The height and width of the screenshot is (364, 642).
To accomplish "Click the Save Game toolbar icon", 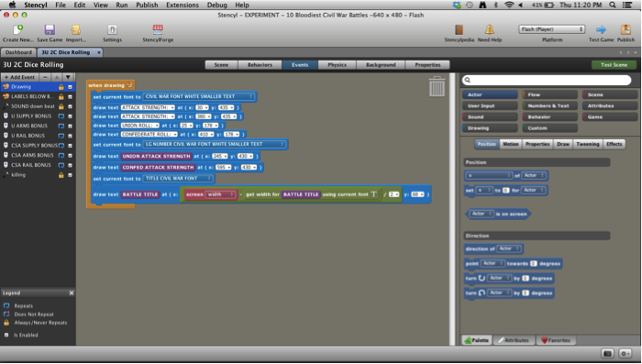I will tap(50, 30).
